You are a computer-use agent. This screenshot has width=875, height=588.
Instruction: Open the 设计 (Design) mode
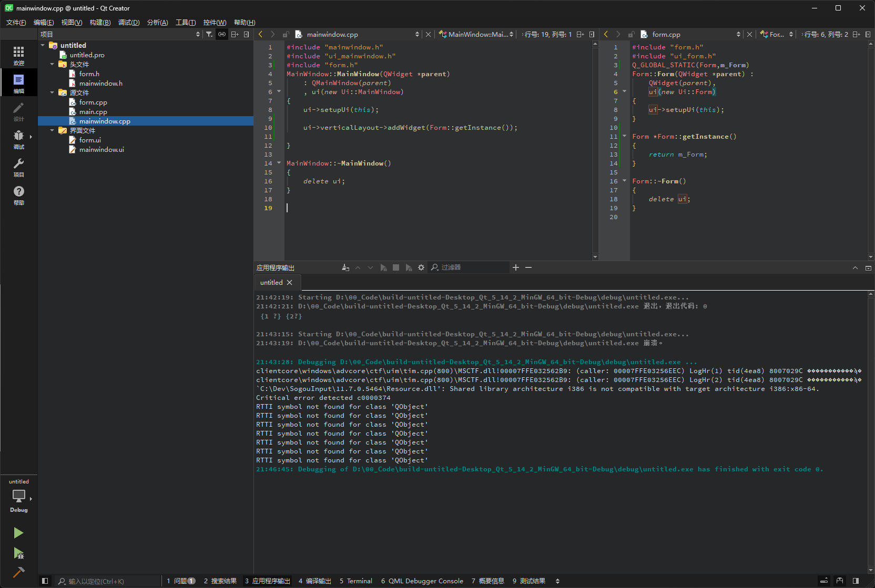pyautogui.click(x=18, y=111)
